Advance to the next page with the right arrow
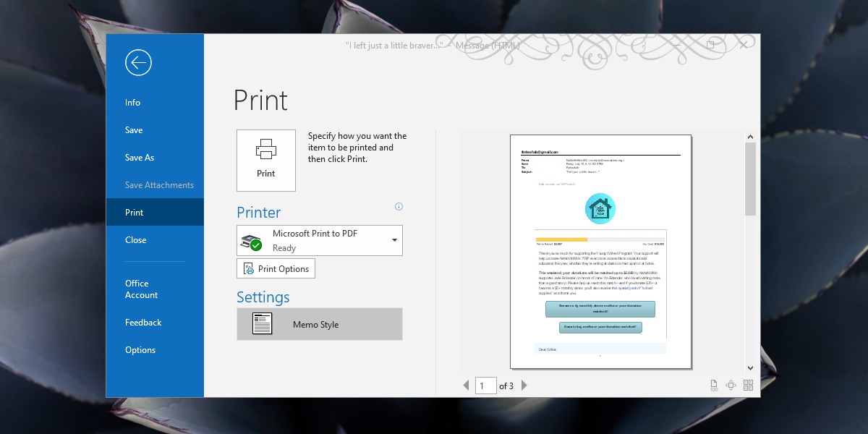868x434 pixels. coord(524,386)
